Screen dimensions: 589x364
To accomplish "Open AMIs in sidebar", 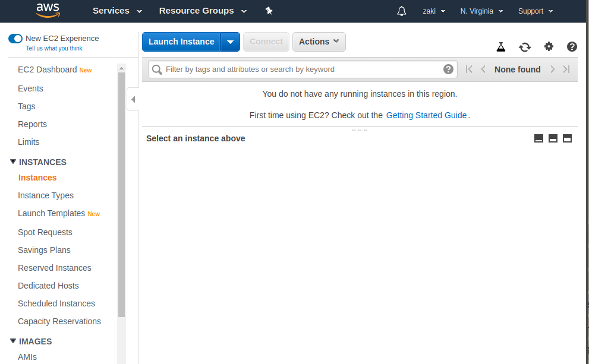I will click(x=27, y=357).
